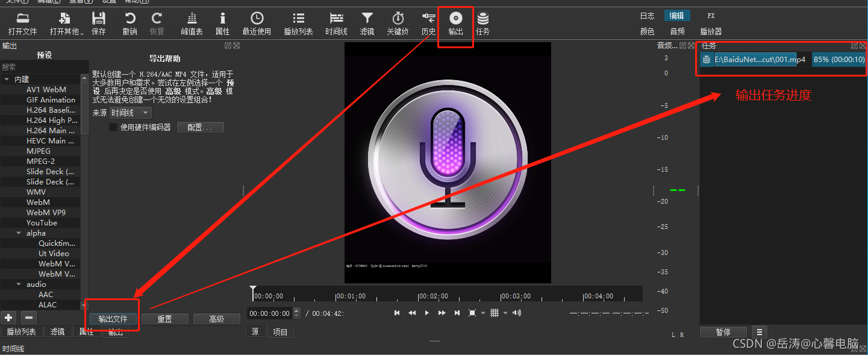Start playback with the play button
868x355 pixels.
(427, 313)
